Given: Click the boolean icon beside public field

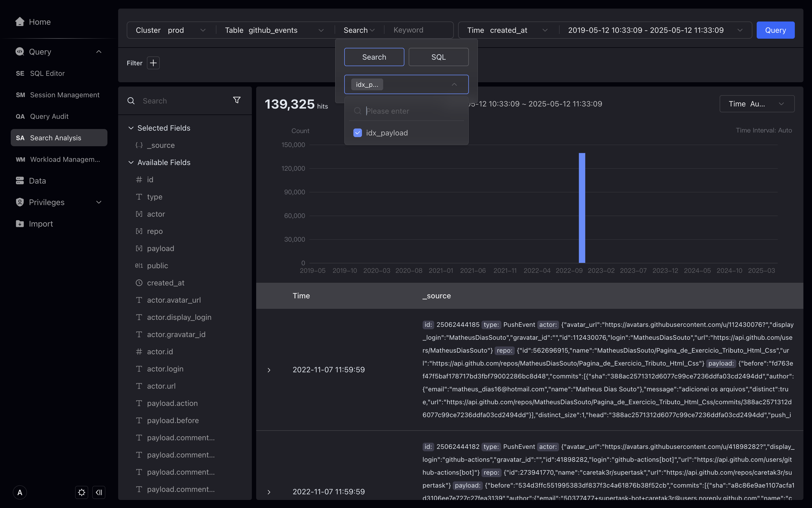Looking at the screenshot, I should click(x=139, y=266).
